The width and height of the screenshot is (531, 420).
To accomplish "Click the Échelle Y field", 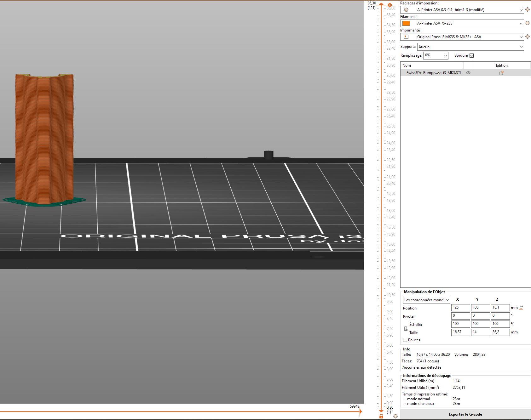I will pyautogui.click(x=481, y=324).
